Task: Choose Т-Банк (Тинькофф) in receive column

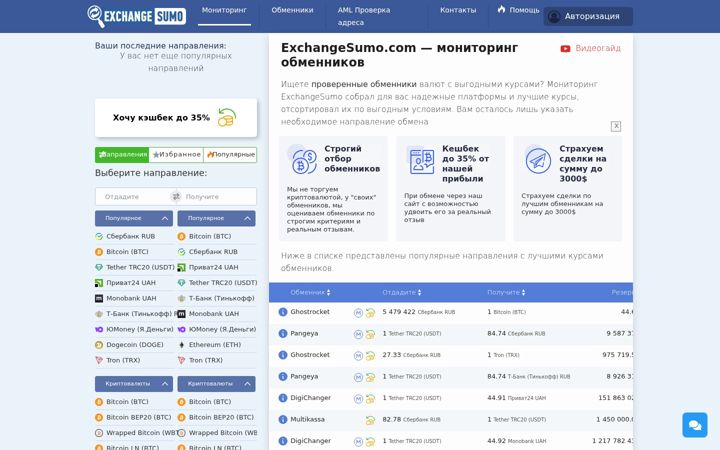Action: (221, 298)
